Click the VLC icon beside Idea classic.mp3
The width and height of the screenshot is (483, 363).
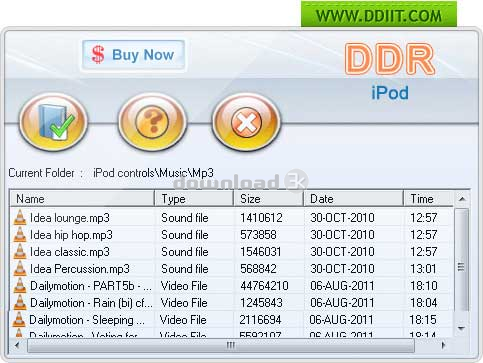[20, 252]
